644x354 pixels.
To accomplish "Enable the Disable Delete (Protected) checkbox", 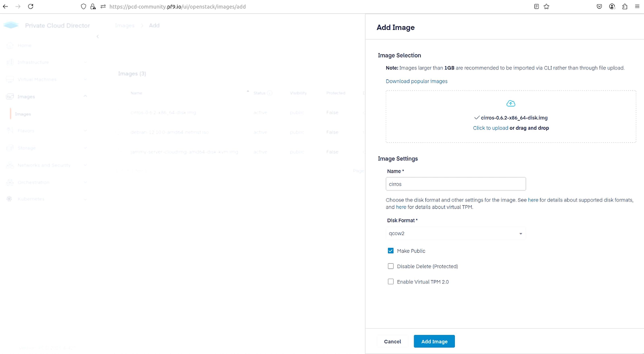I will pos(390,266).
